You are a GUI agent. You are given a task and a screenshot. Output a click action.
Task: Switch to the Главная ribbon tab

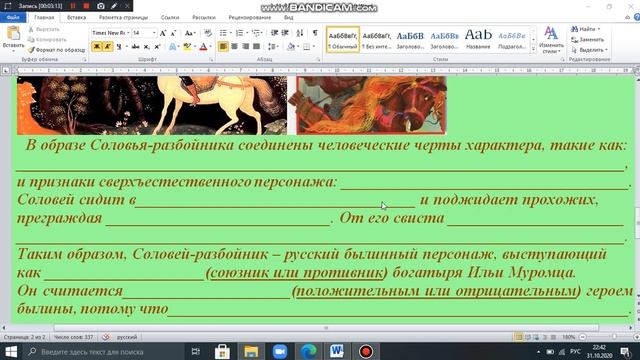tap(44, 18)
